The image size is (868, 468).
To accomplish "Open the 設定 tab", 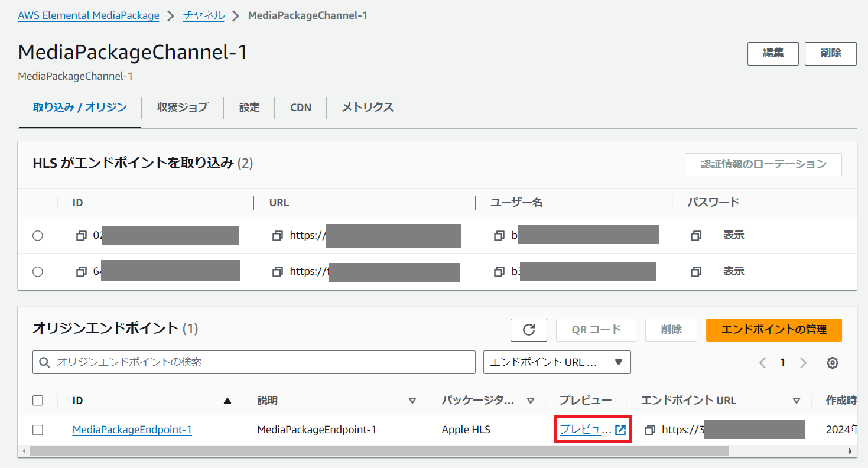I will pos(249,108).
